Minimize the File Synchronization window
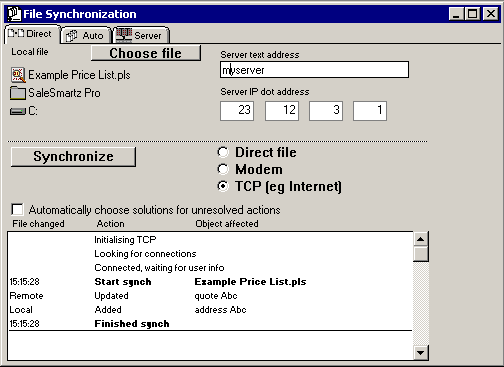This screenshot has width=504, height=367. (456, 14)
